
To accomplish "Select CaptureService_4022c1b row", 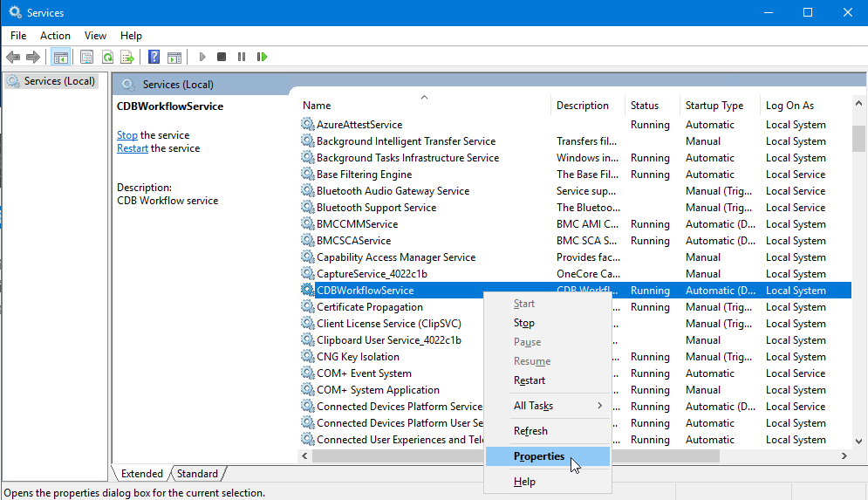I will click(x=576, y=273).
